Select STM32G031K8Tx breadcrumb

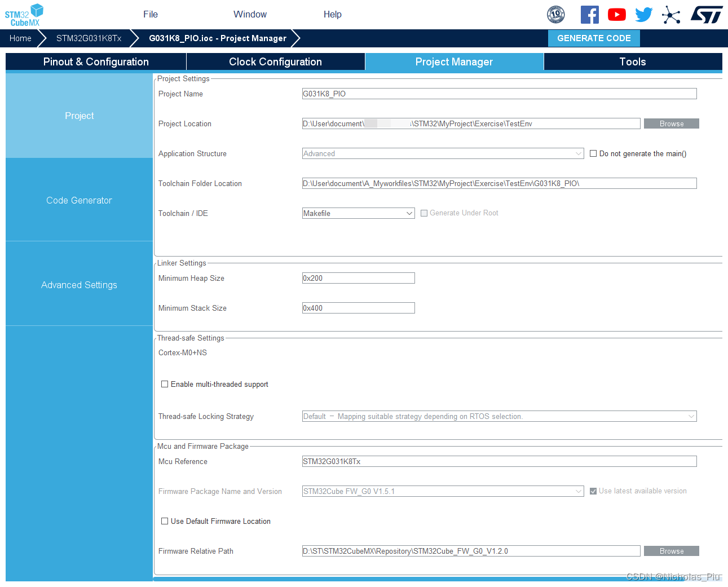[x=89, y=38]
